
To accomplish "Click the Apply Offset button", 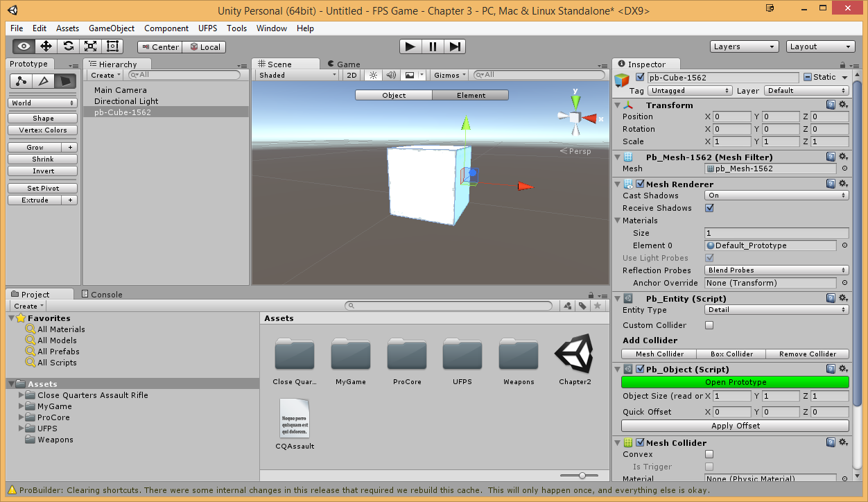I will (735, 426).
